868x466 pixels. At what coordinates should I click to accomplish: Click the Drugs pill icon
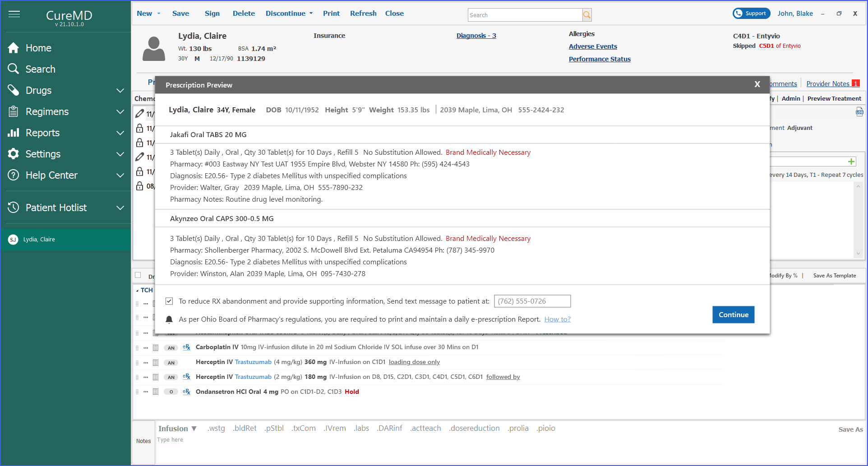point(14,90)
